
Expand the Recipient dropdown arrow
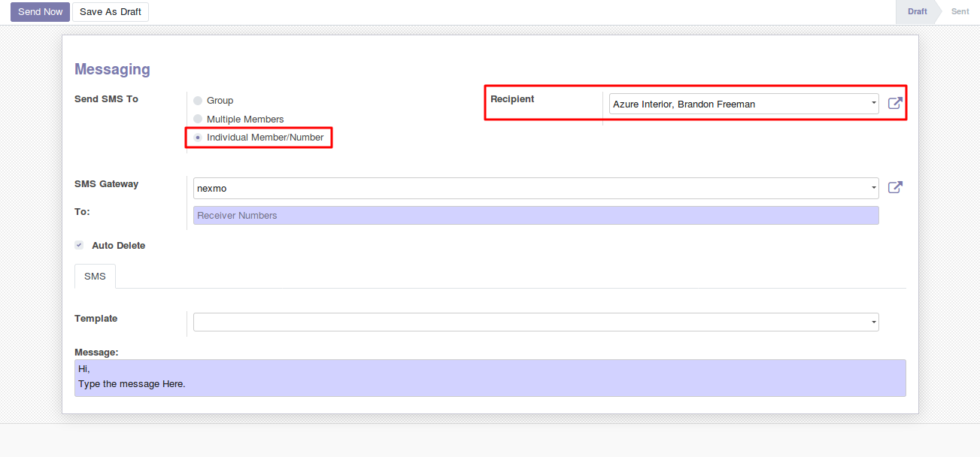point(873,104)
